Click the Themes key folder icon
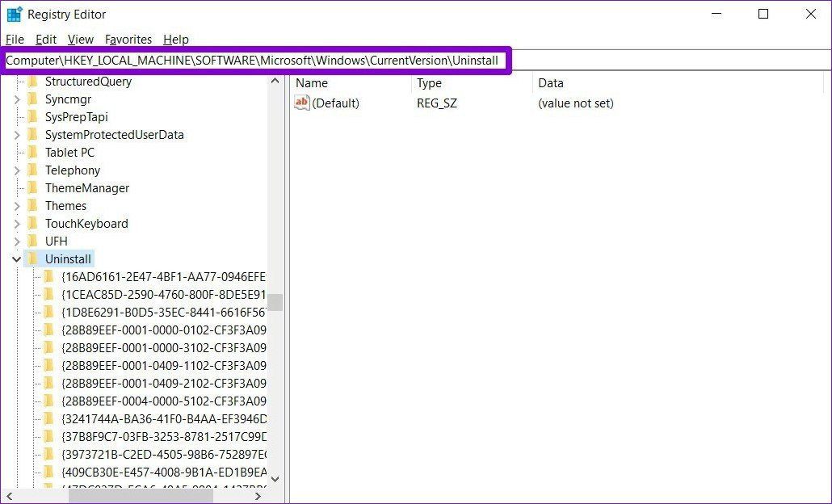The width and height of the screenshot is (832, 504). 33,206
